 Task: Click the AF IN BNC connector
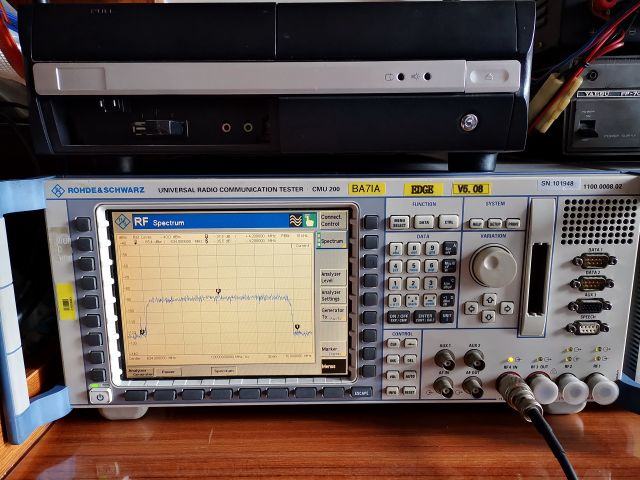(x=444, y=387)
